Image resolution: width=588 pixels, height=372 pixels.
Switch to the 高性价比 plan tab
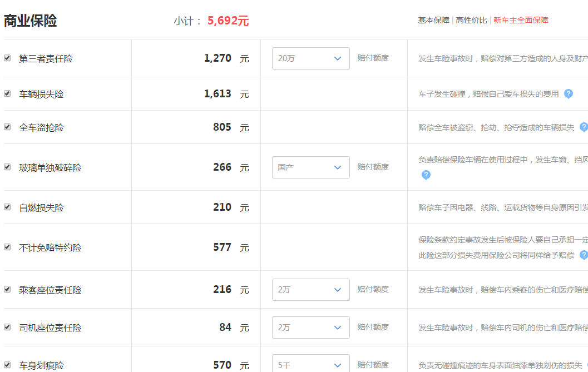coord(471,20)
